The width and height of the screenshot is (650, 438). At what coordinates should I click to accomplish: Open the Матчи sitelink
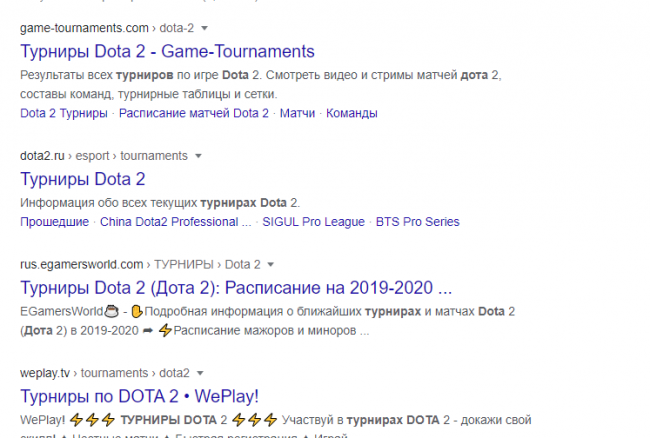(x=297, y=113)
